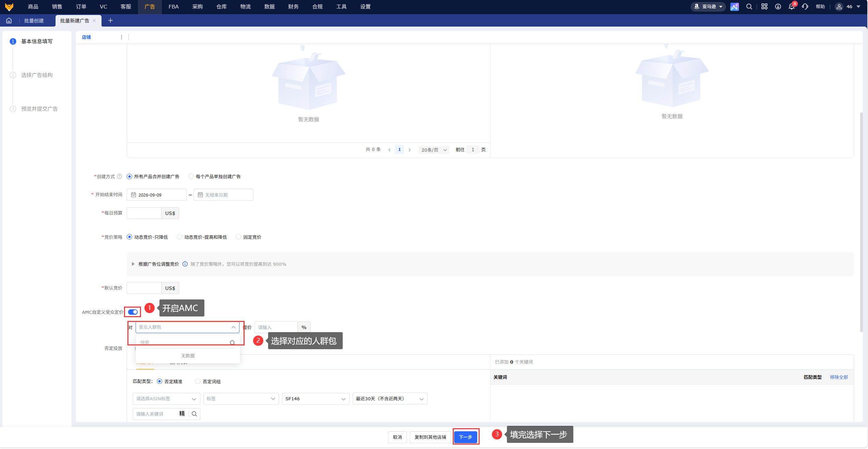Open the apps grid icon
868x449 pixels.
pos(764,7)
